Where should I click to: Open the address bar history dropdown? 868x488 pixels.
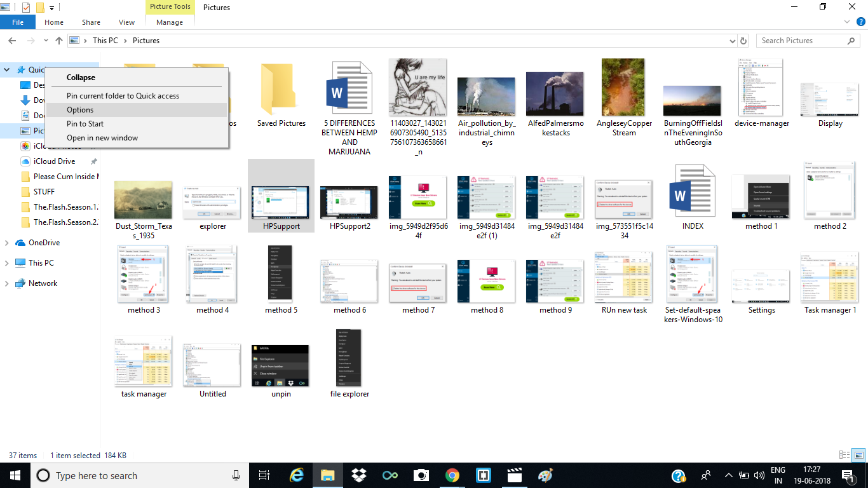click(x=732, y=40)
